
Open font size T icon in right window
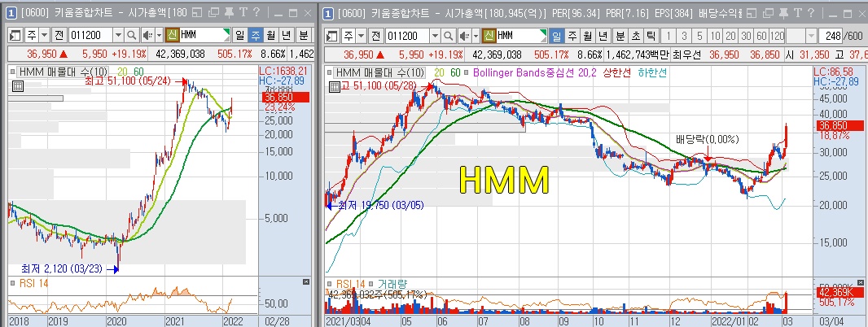[796, 13]
